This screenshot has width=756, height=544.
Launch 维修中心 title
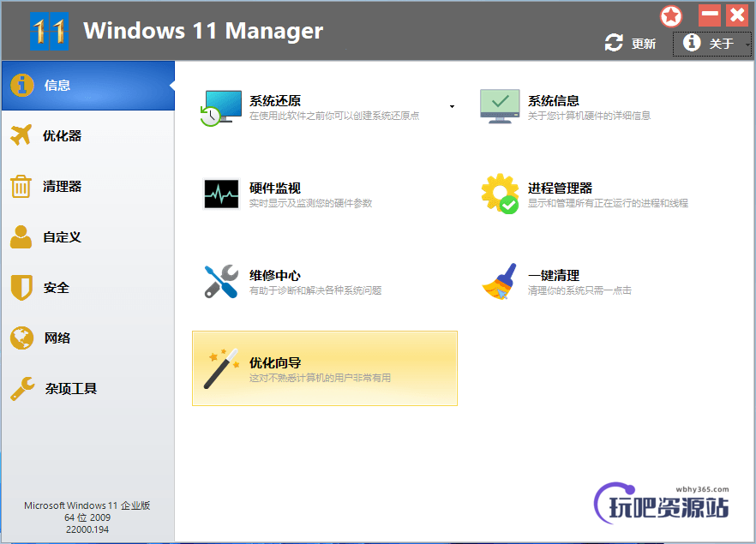click(x=275, y=275)
